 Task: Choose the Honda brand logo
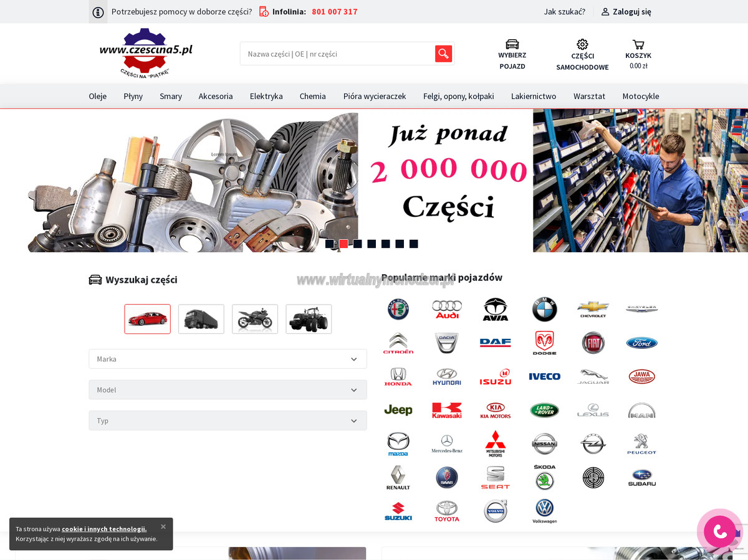(398, 376)
